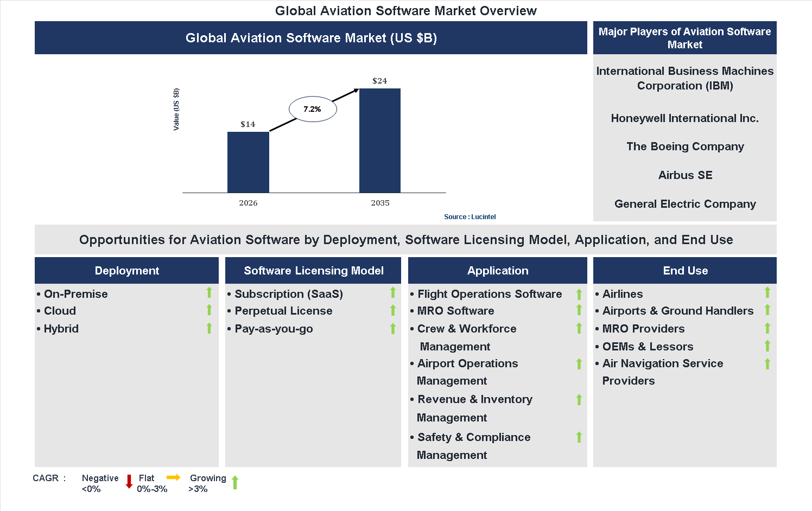Click the growth arrow beside Airlines

(767, 293)
